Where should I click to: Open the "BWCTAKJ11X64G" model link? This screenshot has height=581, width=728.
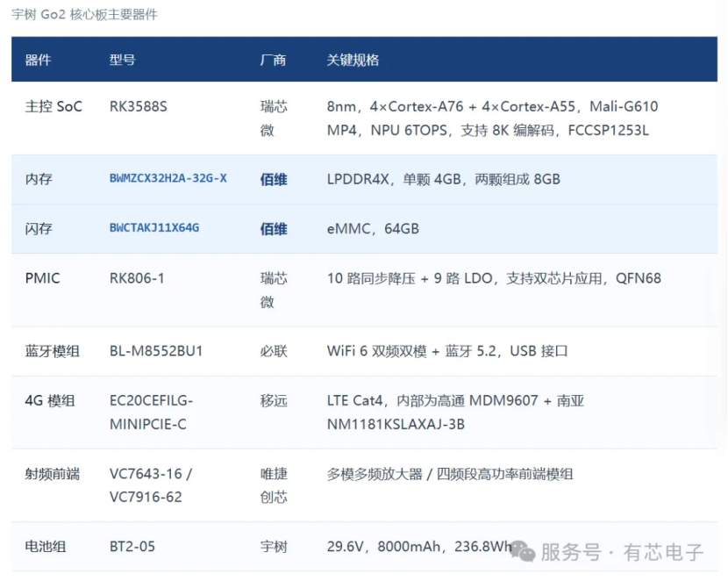pyautogui.click(x=154, y=228)
